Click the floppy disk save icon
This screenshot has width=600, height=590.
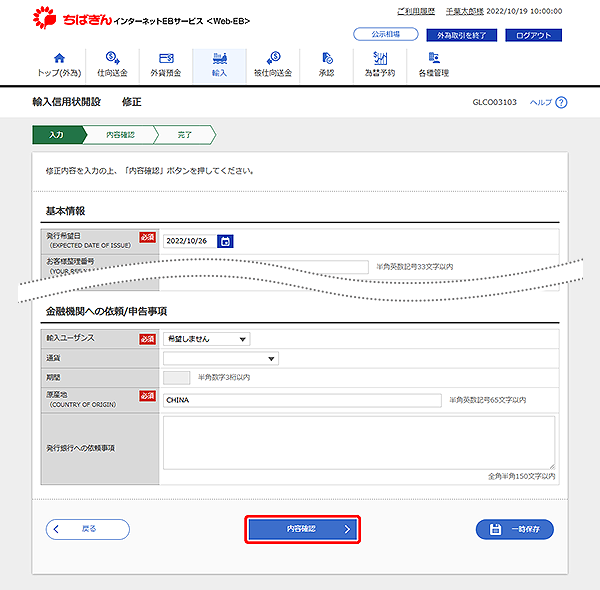pos(495,529)
